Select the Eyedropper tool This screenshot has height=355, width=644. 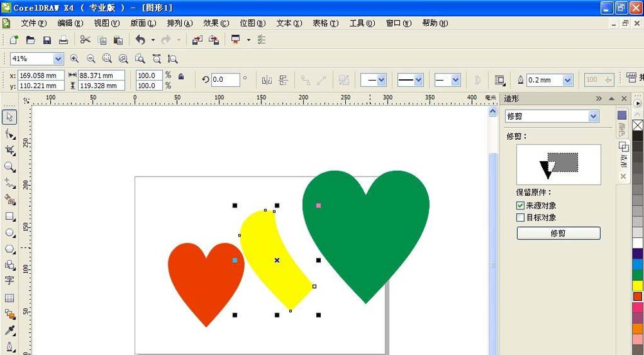[x=10, y=330]
